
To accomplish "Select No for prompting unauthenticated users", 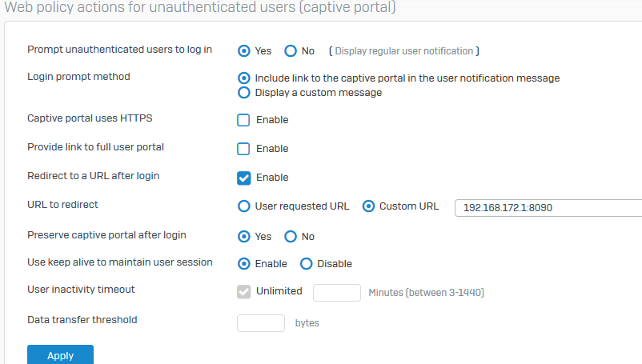I will pyautogui.click(x=291, y=50).
